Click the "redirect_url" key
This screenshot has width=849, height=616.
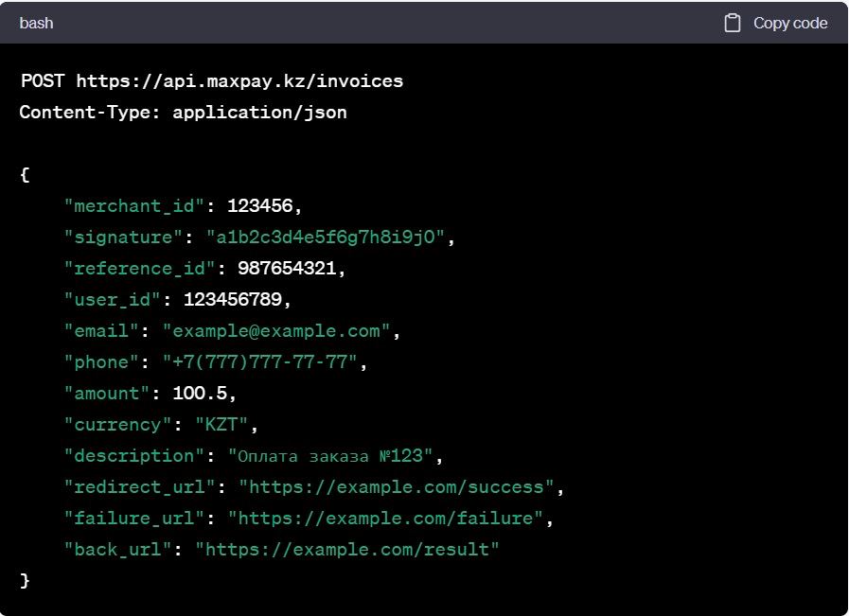click(140, 487)
